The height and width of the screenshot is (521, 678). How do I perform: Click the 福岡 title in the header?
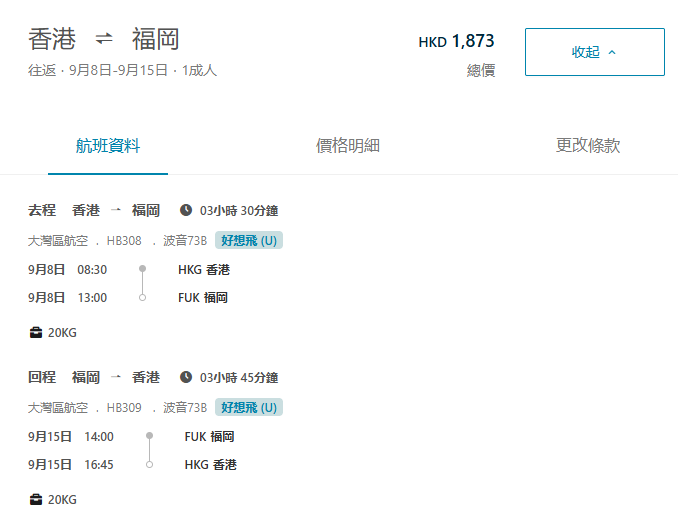coord(156,39)
